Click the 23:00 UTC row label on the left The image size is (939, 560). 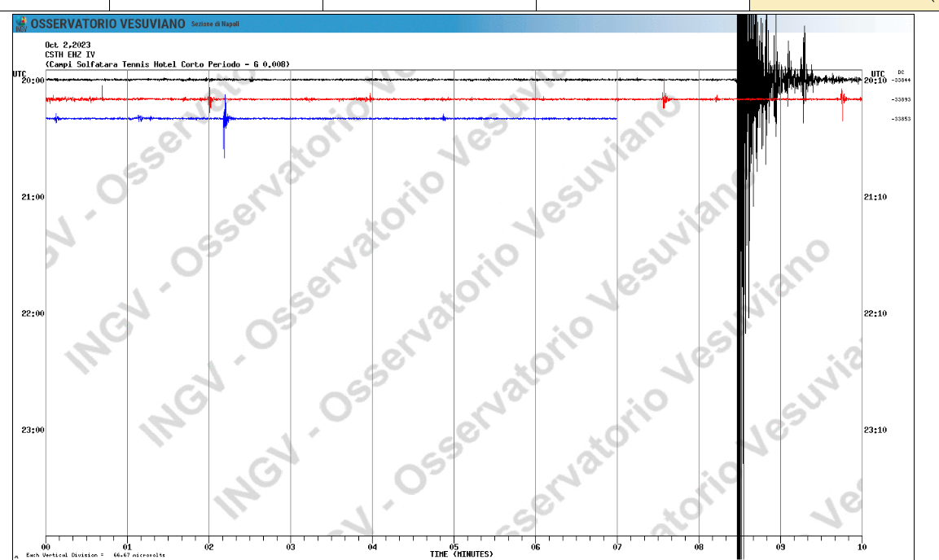coord(33,430)
